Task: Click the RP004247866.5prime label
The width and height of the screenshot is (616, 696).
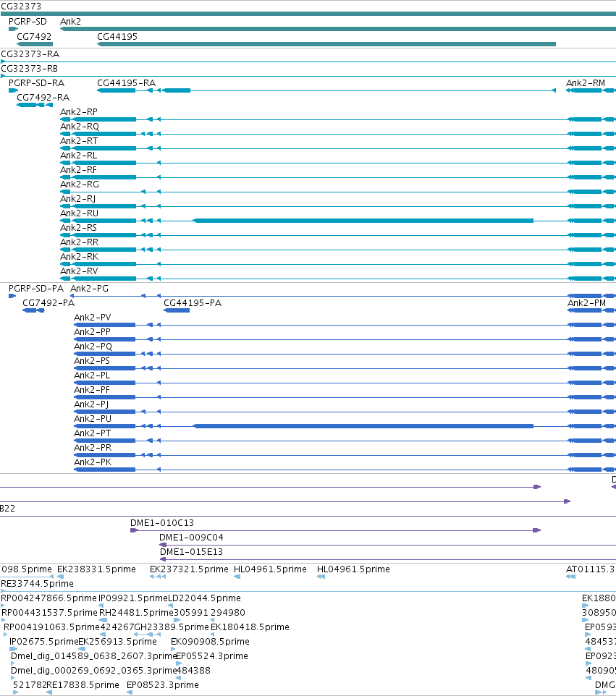Action: coord(48,598)
